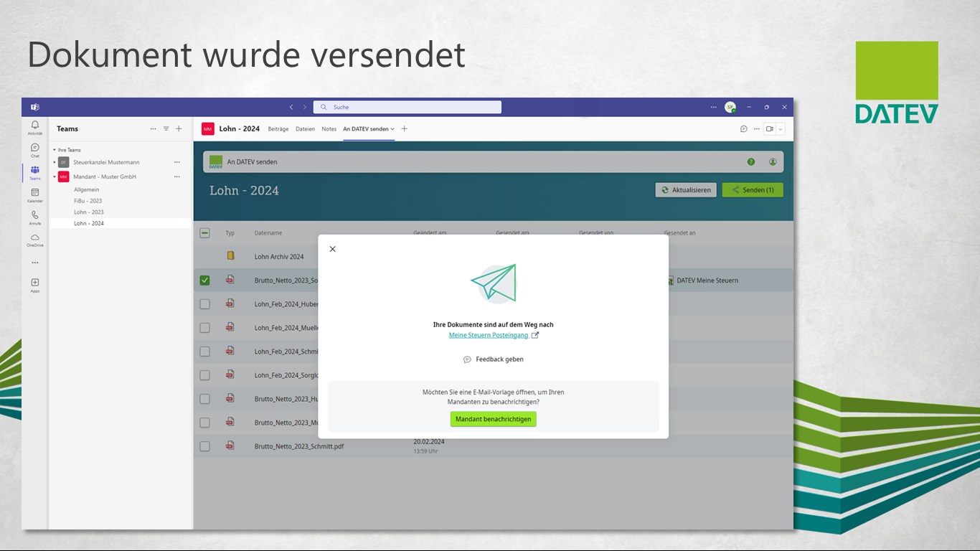Open the Meine Steuern Posteingang link
The height and width of the screenshot is (551, 980).
tap(489, 335)
